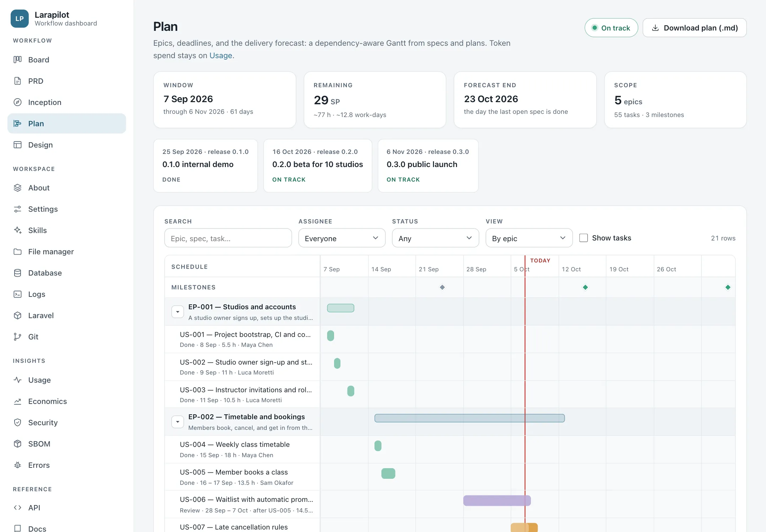Click the On track status pill

[x=611, y=28]
